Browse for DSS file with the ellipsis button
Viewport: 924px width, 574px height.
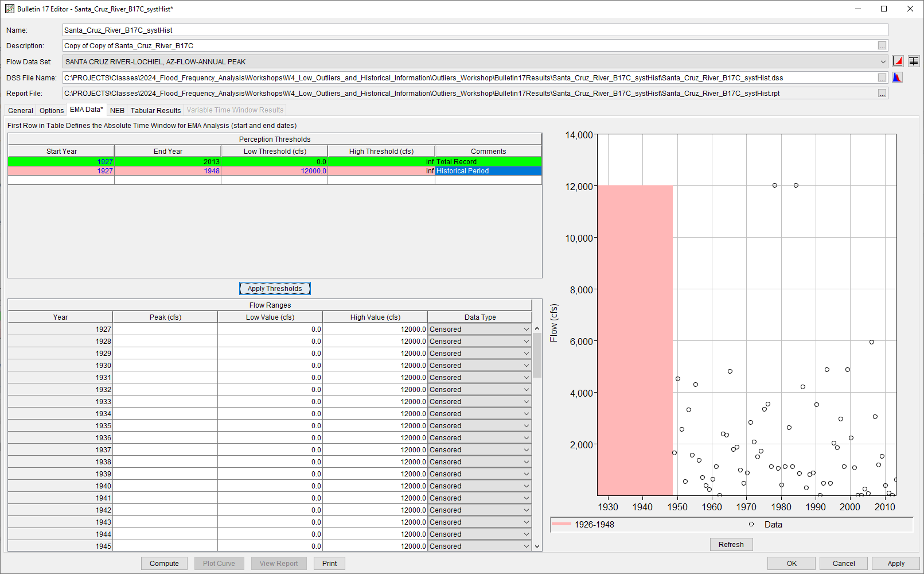882,77
